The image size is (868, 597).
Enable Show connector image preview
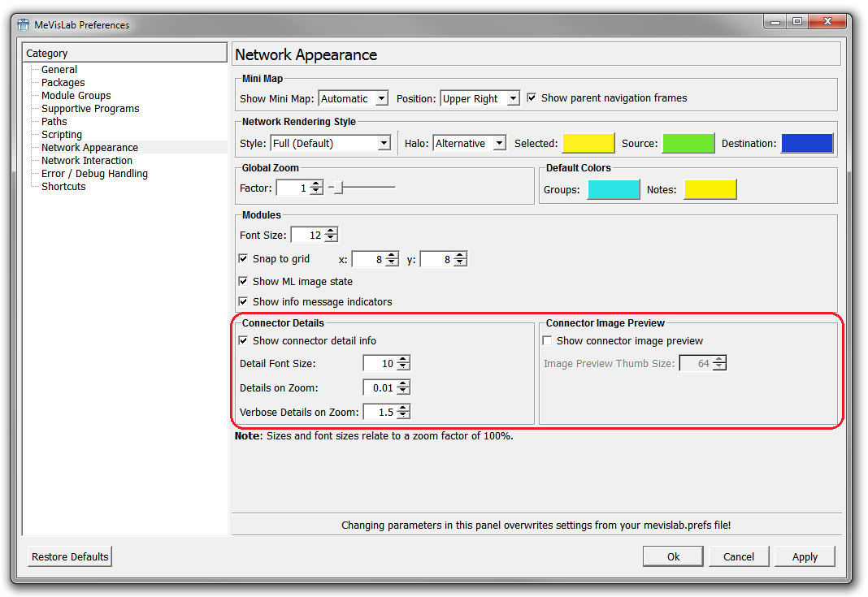point(547,341)
